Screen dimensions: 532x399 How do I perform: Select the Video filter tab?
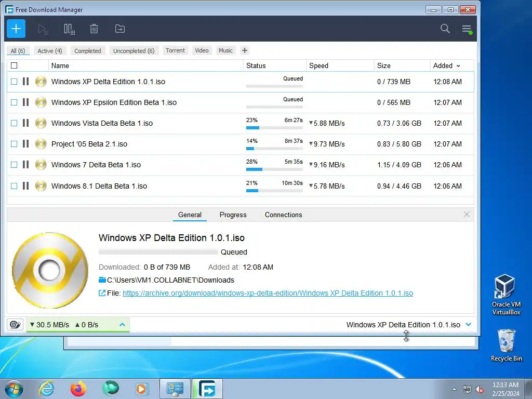click(202, 50)
